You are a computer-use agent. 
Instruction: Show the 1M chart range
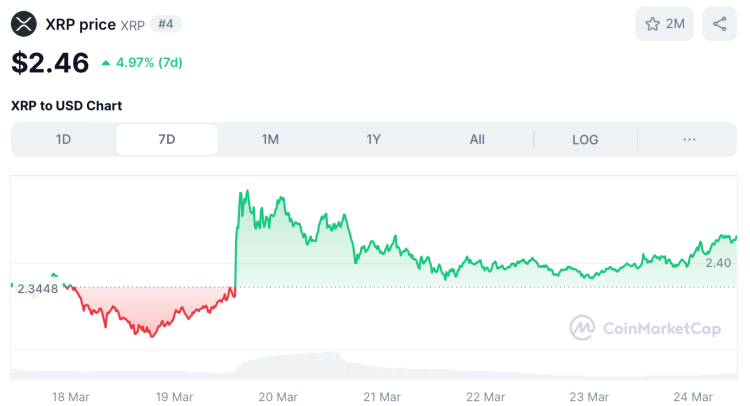(x=270, y=140)
